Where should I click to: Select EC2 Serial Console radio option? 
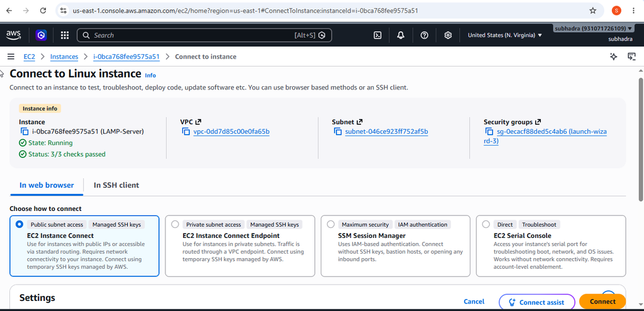[486, 224]
